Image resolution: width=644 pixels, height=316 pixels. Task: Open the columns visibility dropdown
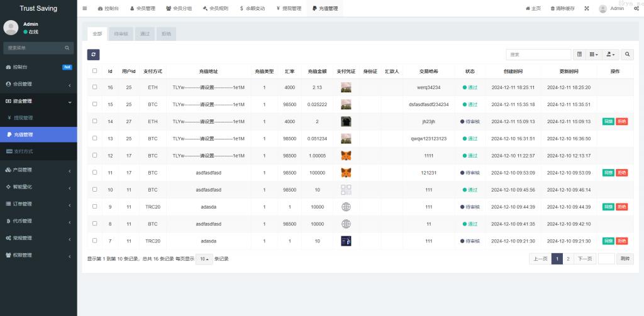594,55
